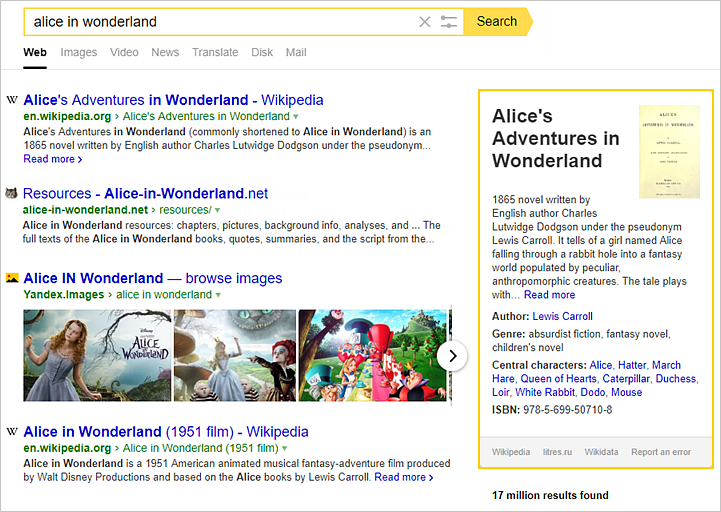Image resolution: width=721 pixels, height=512 pixels.
Task: Click the Dodo character link
Action: [x=593, y=392]
